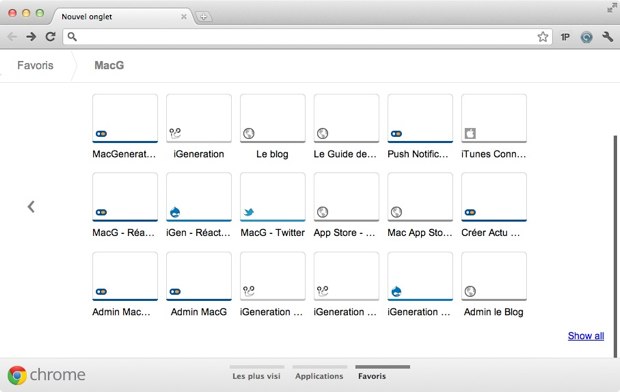
Task: Open the Mac App Sto... bookmark
Action: point(420,205)
